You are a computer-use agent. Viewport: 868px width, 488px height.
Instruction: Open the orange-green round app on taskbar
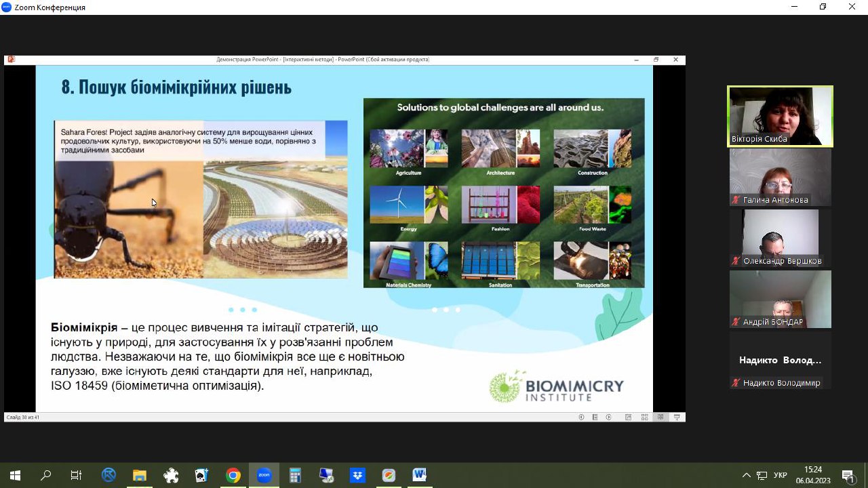pos(389,475)
